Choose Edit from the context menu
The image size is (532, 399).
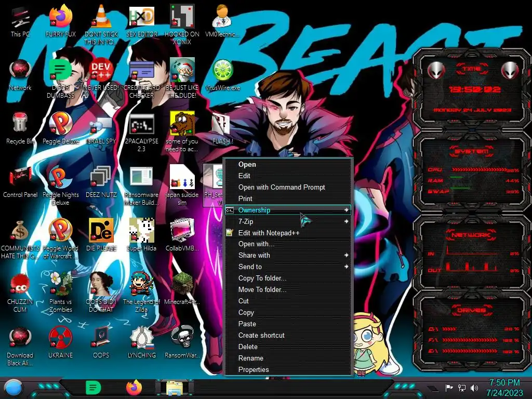click(288, 176)
